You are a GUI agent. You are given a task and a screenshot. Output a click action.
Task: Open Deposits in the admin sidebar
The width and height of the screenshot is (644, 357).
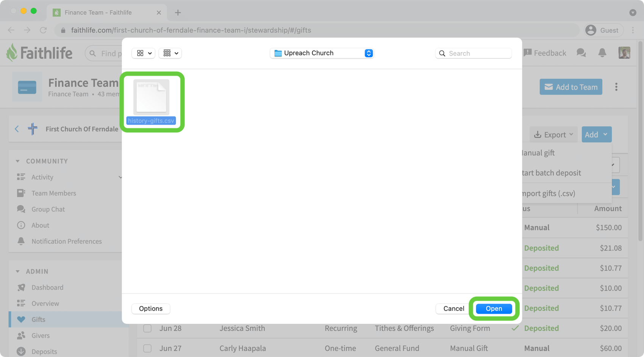click(44, 352)
